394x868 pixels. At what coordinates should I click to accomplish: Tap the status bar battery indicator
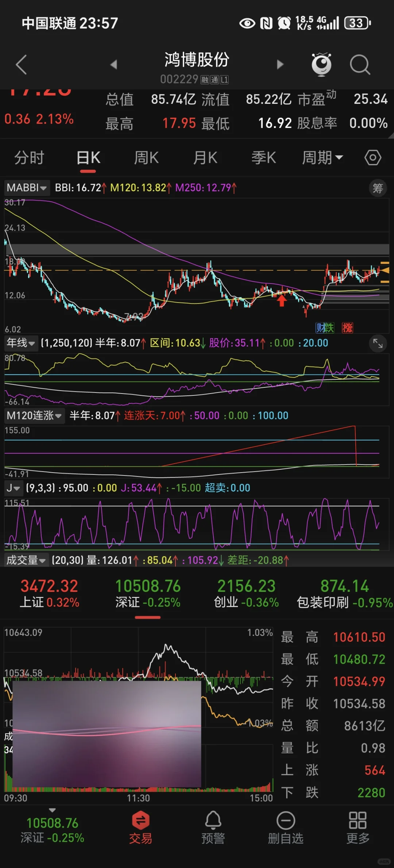pyautogui.click(x=358, y=23)
